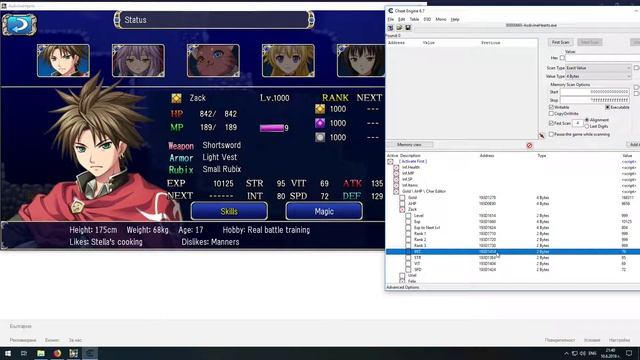
Task: Click the scan Value input field
Action: click(603, 58)
